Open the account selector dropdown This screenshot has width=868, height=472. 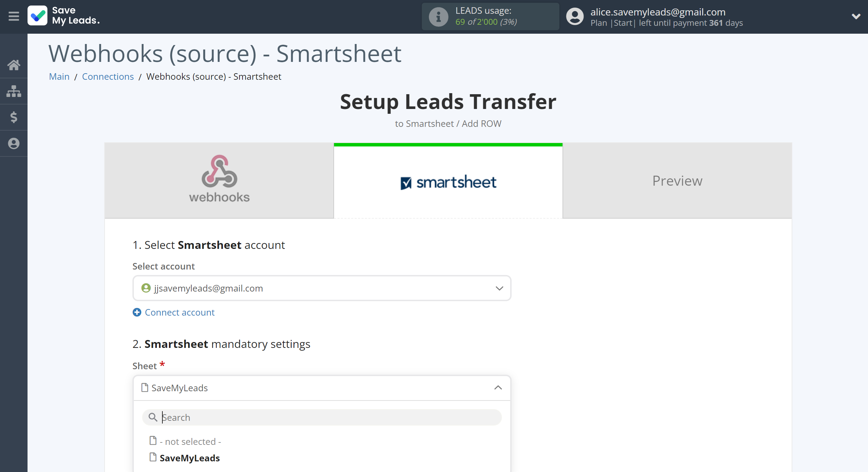coord(322,288)
